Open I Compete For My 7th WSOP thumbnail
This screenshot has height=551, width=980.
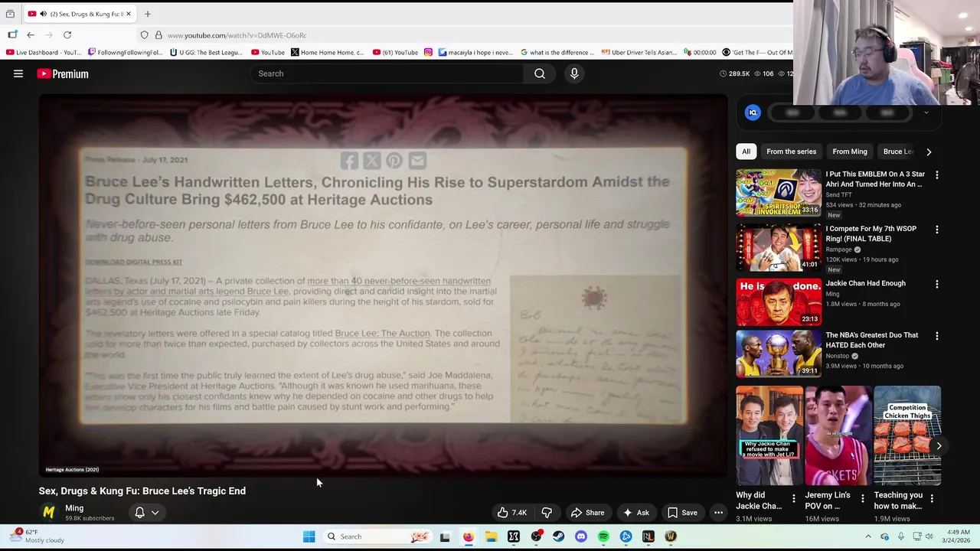pos(779,248)
